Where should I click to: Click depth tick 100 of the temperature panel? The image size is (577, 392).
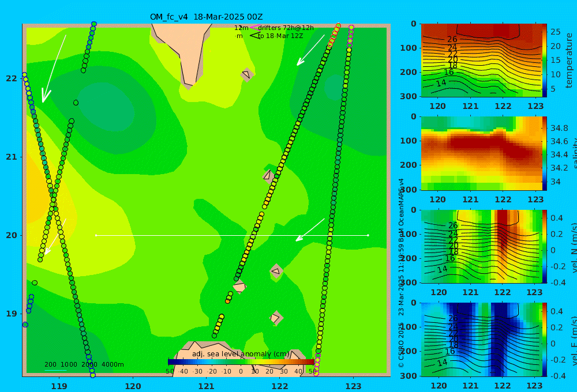point(409,48)
